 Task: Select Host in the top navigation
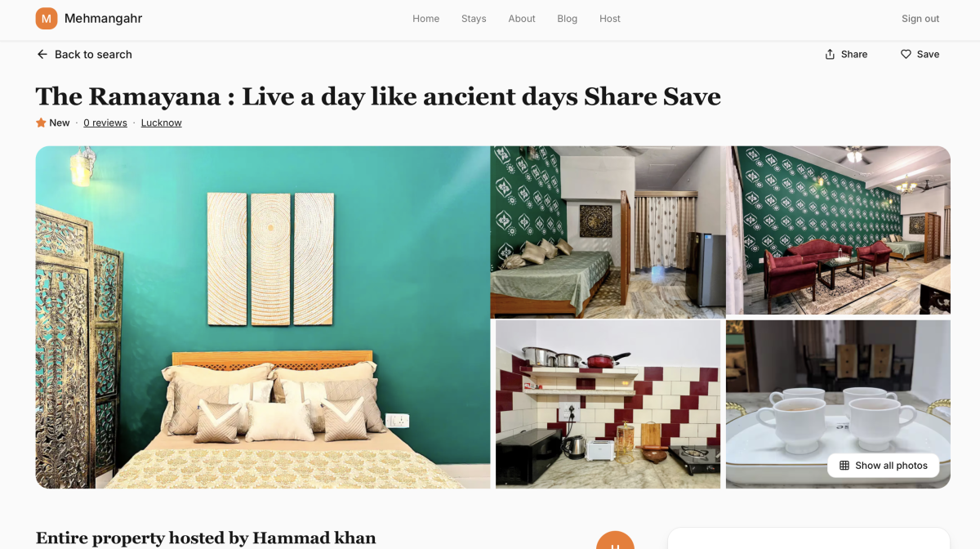pos(610,19)
